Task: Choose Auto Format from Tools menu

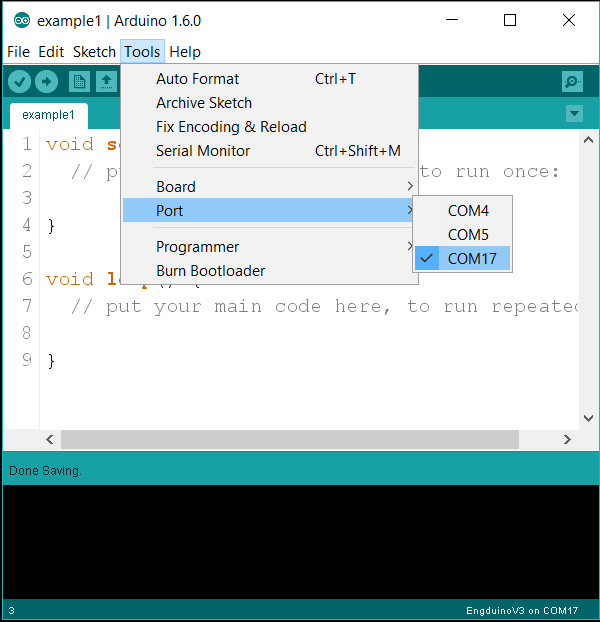Action: (x=270, y=79)
